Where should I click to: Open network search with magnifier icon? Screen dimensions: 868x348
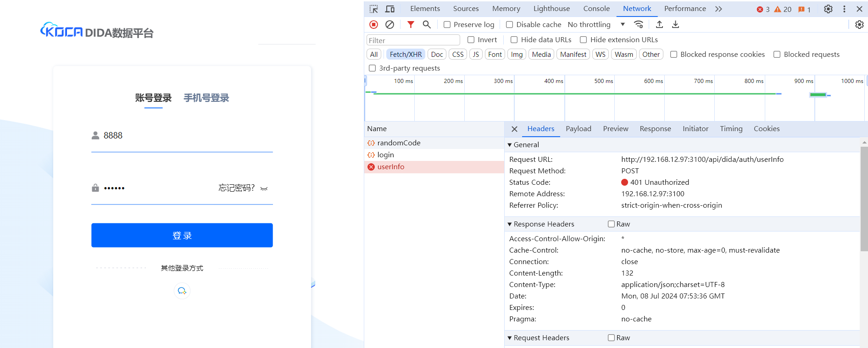427,25
